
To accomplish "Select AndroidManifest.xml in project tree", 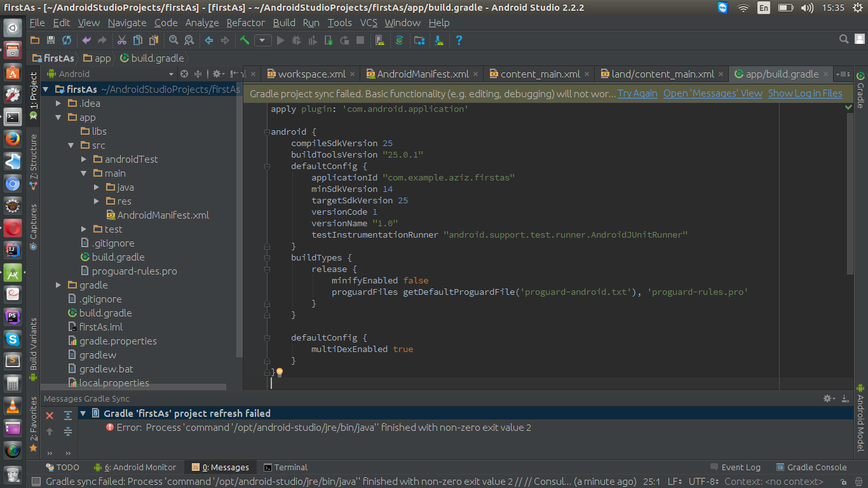I will pyautogui.click(x=158, y=215).
